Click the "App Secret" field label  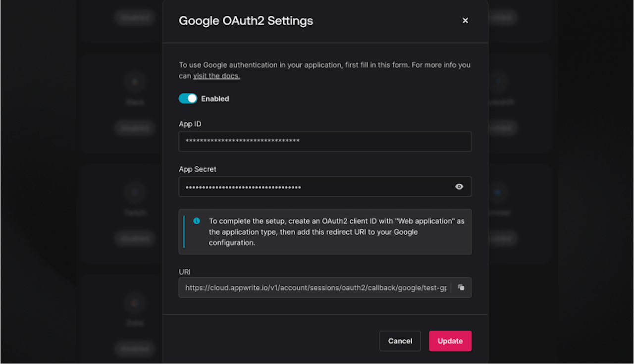198,169
